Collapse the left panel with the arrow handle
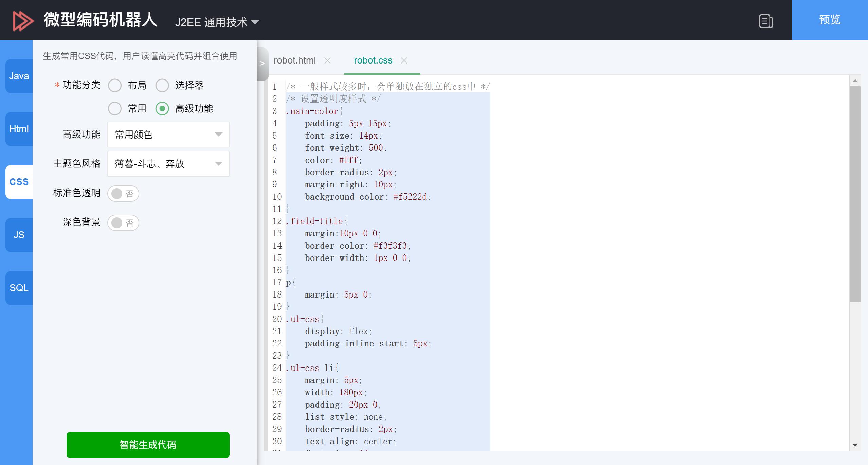 (x=262, y=64)
